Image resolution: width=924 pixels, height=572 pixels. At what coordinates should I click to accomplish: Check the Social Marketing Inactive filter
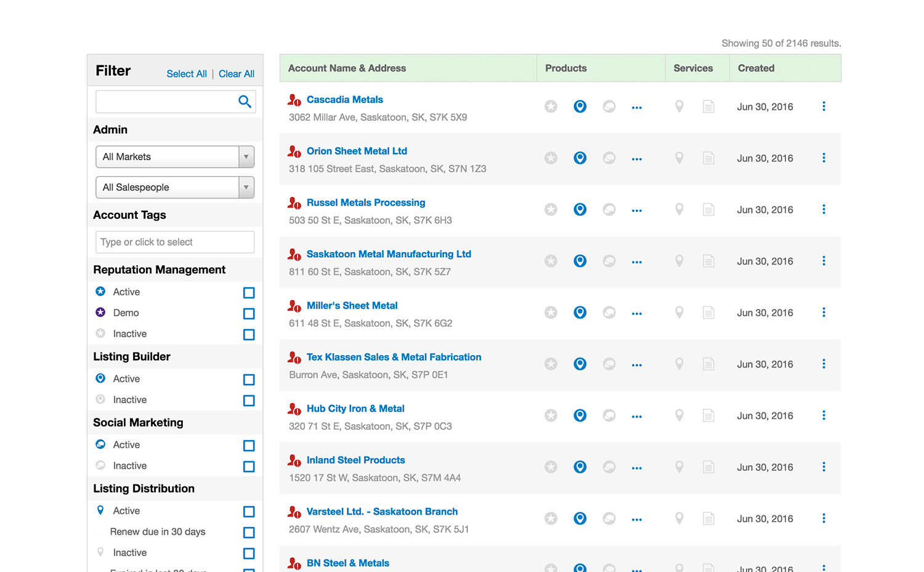(x=249, y=467)
